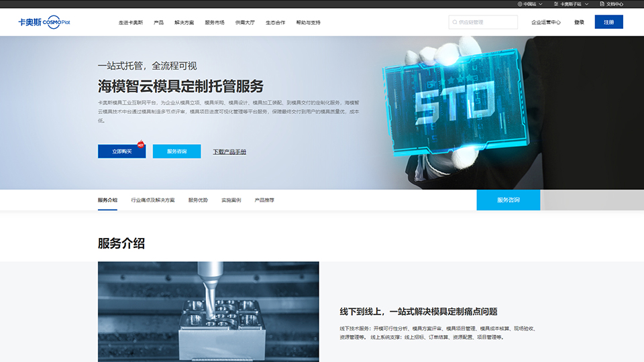The height and width of the screenshot is (362, 644).
Task: Open the 帮助与支持 menu
Action: [308, 23]
